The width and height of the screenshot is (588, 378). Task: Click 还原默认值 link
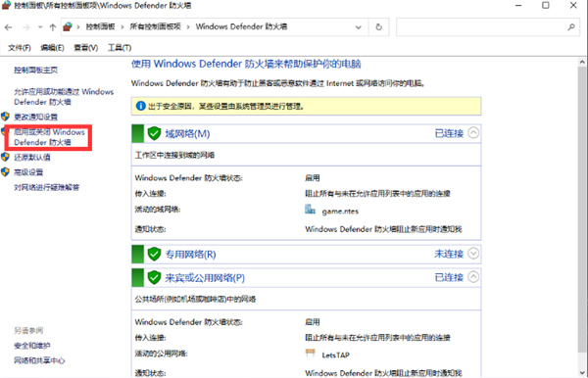(32, 158)
